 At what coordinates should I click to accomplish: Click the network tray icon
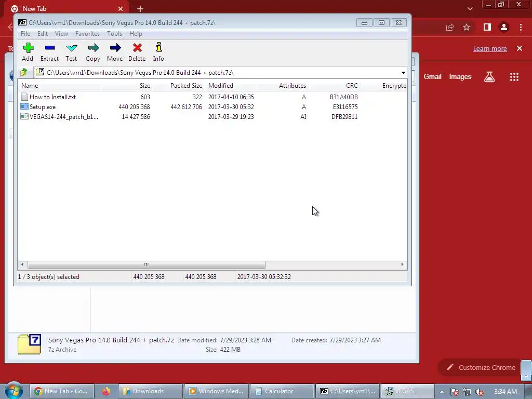pos(467,392)
